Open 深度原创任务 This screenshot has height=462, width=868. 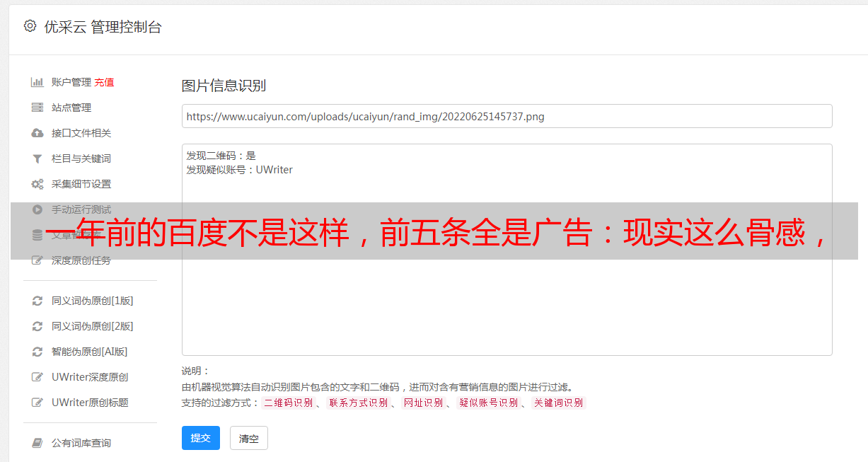pos(81,260)
